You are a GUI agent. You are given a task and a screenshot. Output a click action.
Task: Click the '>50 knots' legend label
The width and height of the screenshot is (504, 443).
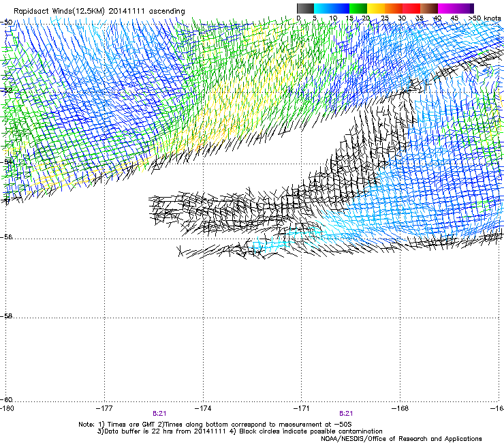click(484, 18)
